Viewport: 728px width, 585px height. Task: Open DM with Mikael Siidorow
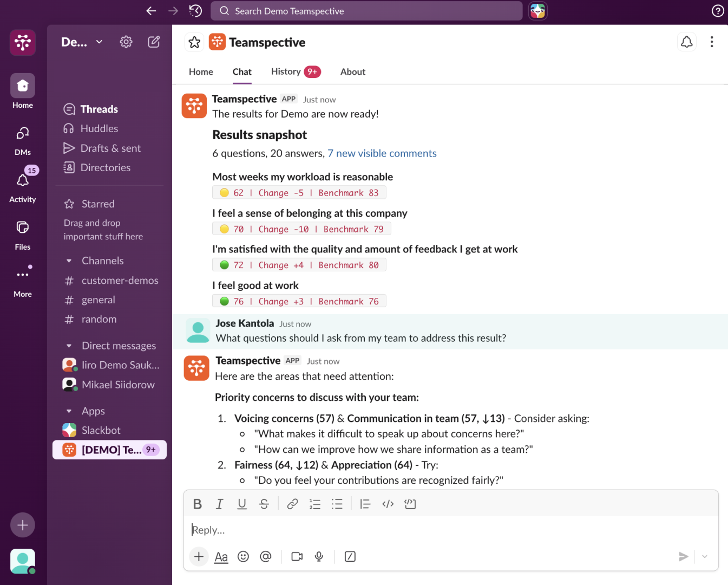pos(109,385)
